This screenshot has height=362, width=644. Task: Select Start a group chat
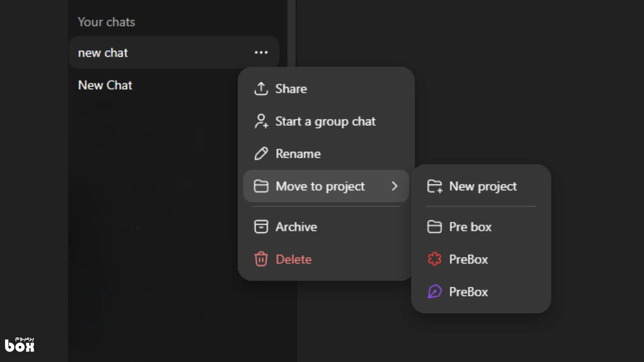point(325,121)
